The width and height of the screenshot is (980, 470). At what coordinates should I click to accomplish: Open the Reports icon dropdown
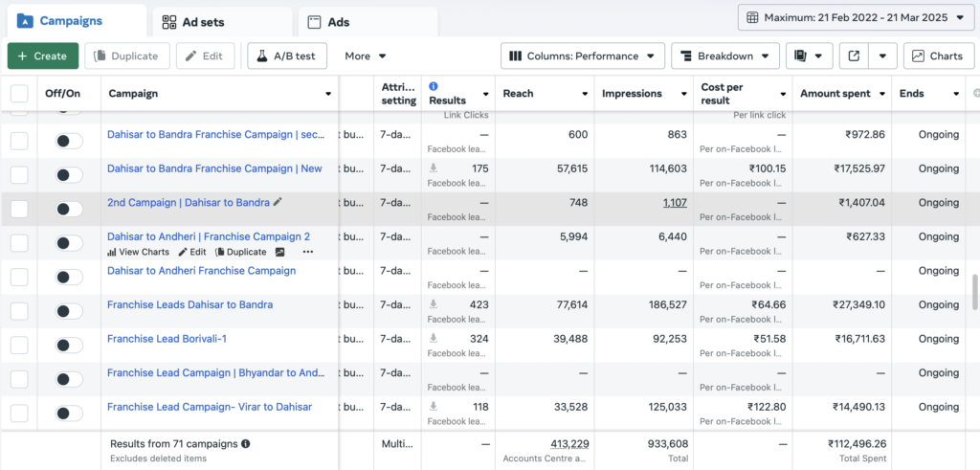(809, 56)
